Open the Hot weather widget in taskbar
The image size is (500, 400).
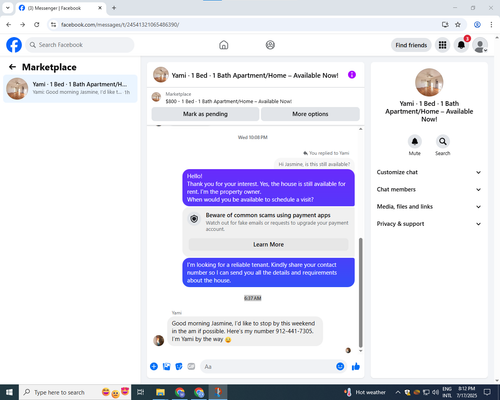click(x=365, y=392)
